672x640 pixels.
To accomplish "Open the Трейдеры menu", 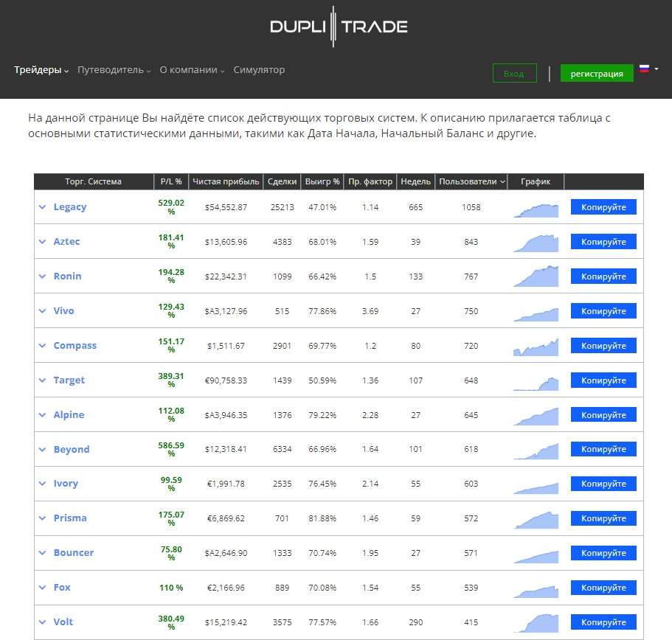I will pyautogui.click(x=41, y=70).
